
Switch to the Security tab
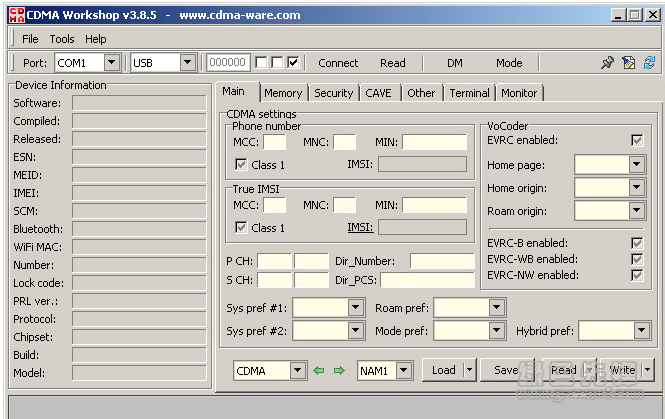334,93
